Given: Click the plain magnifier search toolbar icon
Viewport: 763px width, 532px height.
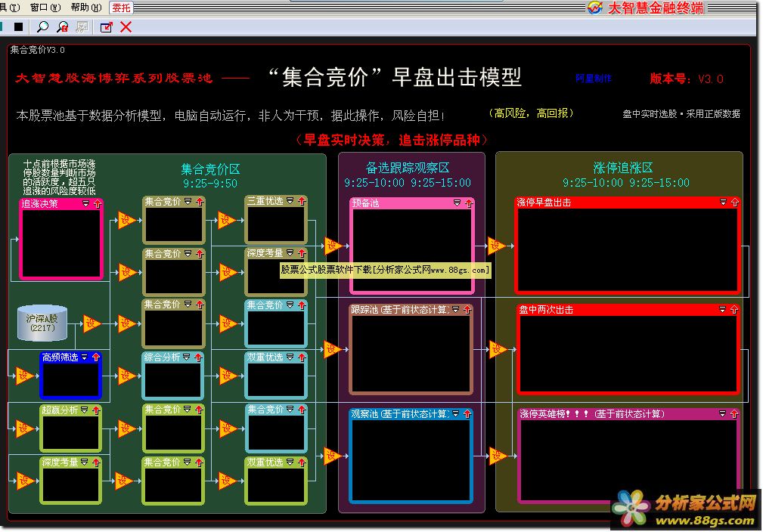Looking at the screenshot, I should click(43, 26).
